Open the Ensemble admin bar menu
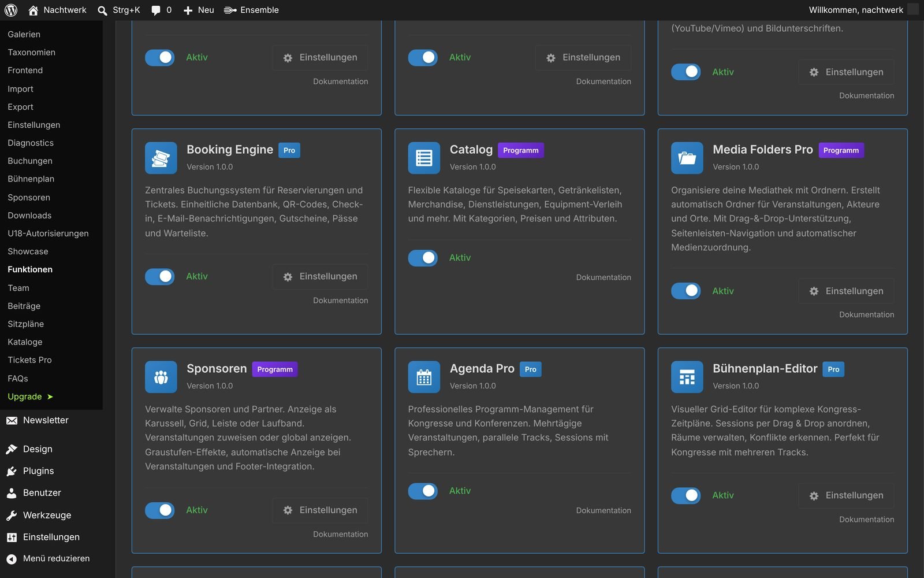This screenshot has width=924, height=578. tap(251, 10)
